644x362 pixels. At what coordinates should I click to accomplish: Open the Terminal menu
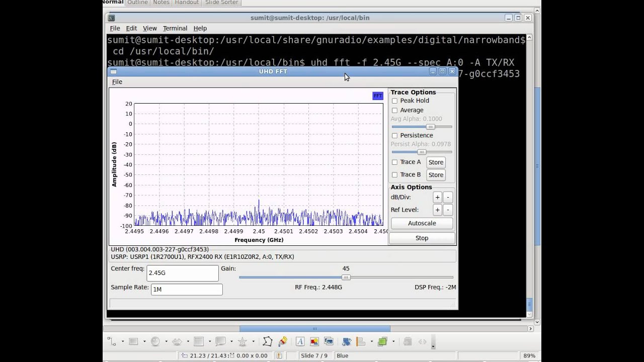click(x=175, y=28)
